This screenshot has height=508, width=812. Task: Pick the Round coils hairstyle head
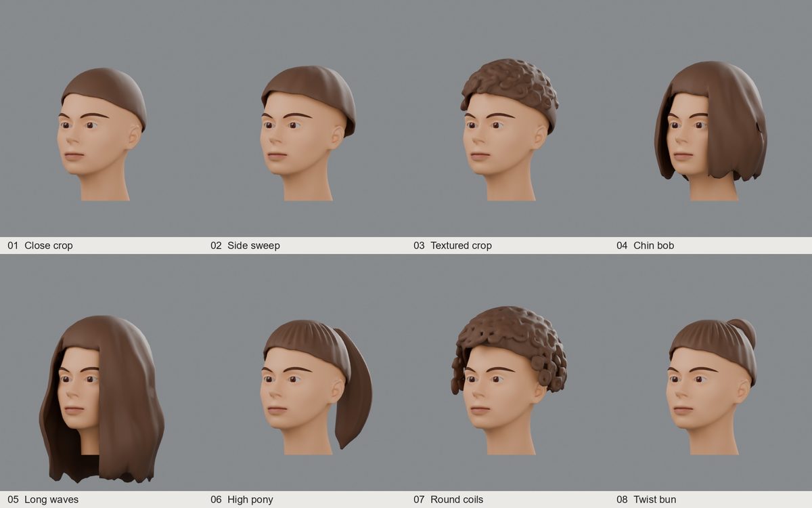coord(509,381)
